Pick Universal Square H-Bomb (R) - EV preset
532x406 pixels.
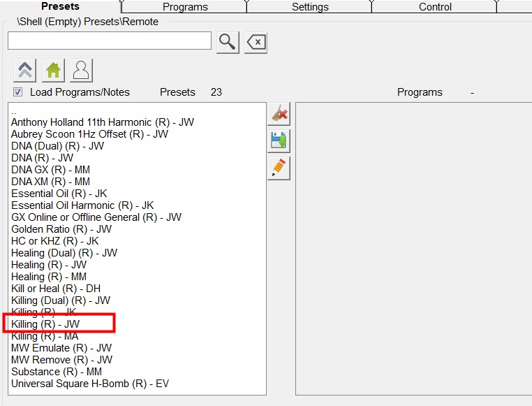[89, 384]
